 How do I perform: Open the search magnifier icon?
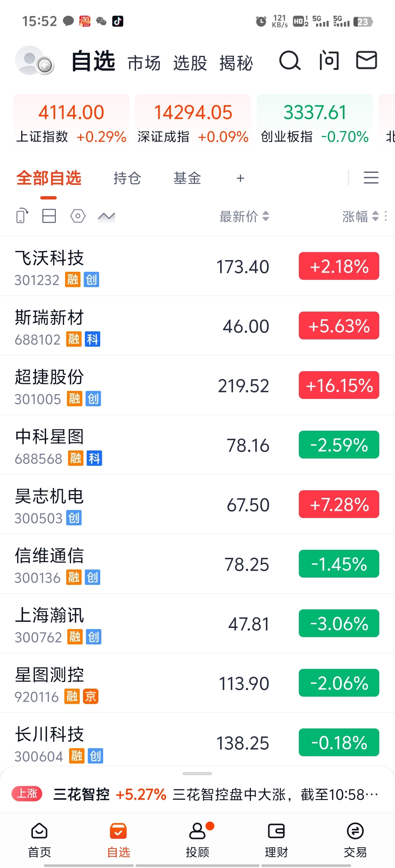pos(290,61)
